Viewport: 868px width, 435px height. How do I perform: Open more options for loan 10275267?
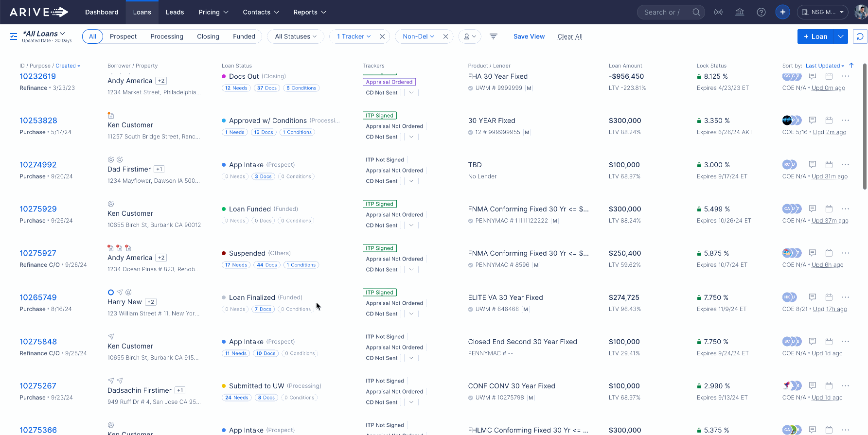[x=846, y=386]
